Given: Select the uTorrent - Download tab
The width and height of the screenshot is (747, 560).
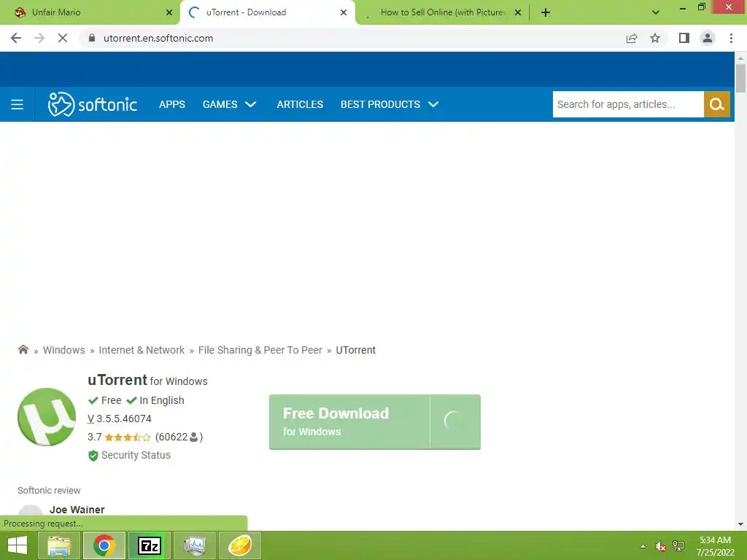Looking at the screenshot, I should [267, 12].
